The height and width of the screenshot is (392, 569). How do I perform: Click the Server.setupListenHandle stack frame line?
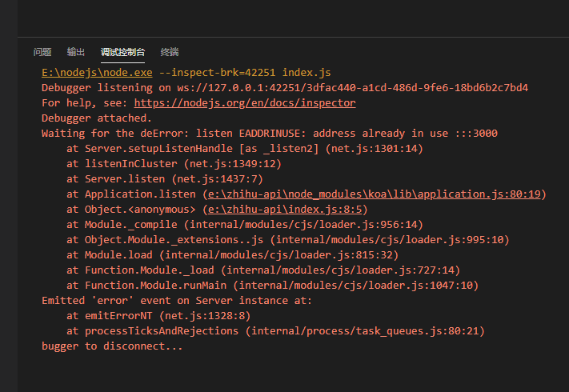pyautogui.click(x=244, y=149)
